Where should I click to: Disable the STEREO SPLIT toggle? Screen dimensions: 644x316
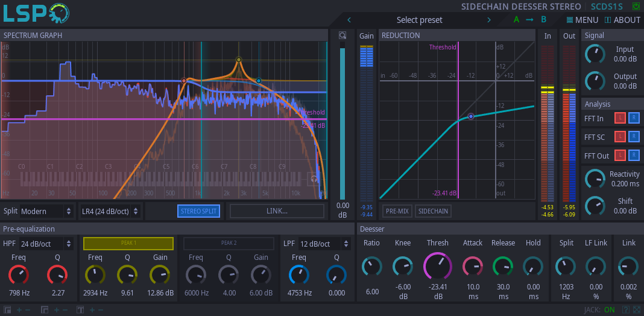tap(199, 211)
